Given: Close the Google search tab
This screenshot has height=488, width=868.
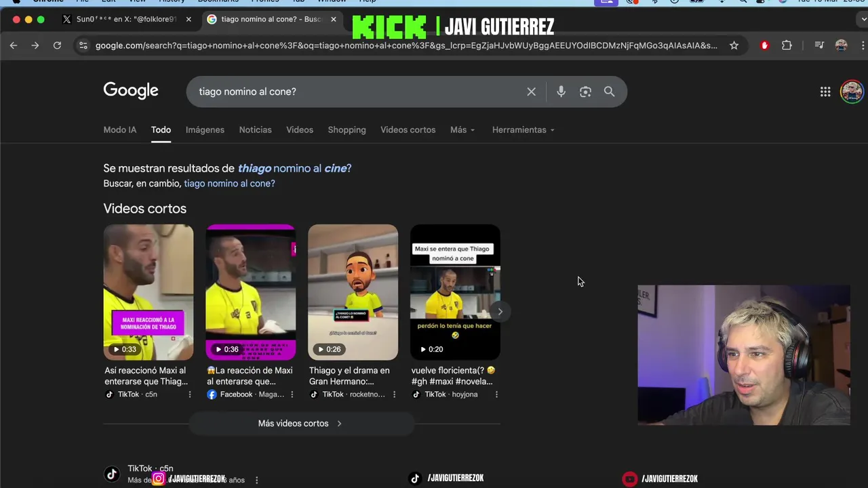Looking at the screenshot, I should click(334, 19).
